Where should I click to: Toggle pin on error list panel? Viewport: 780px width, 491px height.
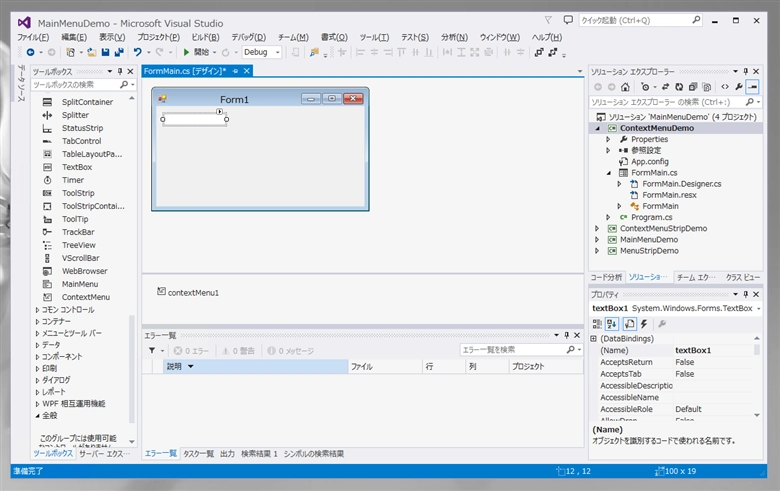point(567,335)
